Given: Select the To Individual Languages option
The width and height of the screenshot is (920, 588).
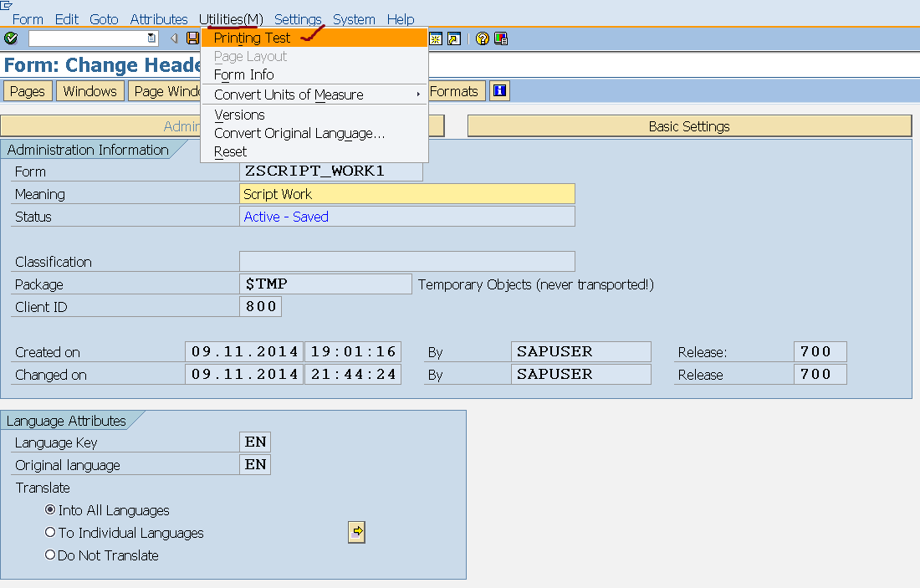Looking at the screenshot, I should pos(50,533).
